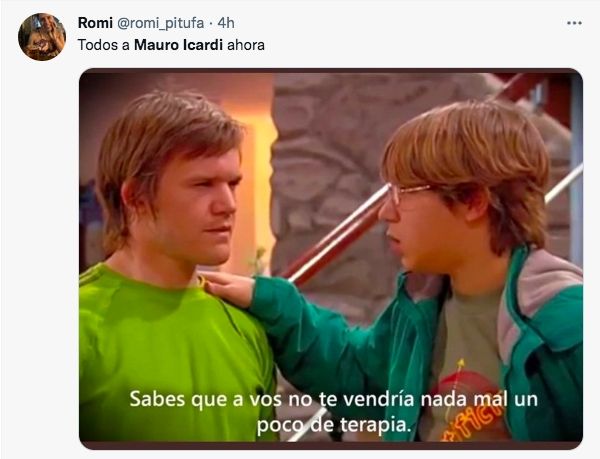Click Romi's round profile avatar
This screenshot has width=600, height=459.
(x=42, y=37)
